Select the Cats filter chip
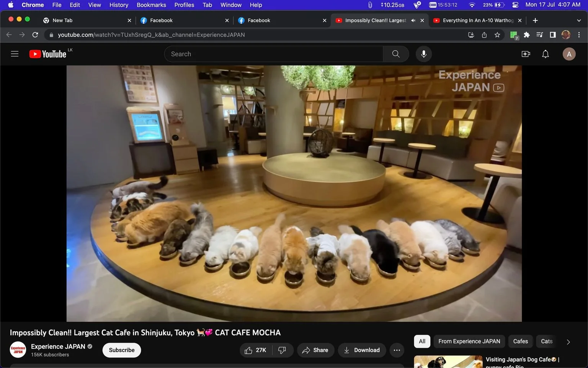588x368 pixels. point(547,342)
